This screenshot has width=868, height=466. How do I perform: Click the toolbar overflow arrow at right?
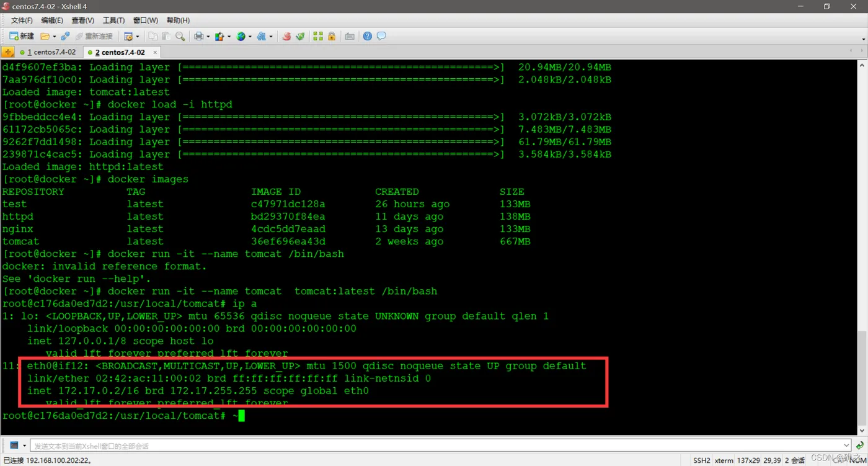click(863, 39)
